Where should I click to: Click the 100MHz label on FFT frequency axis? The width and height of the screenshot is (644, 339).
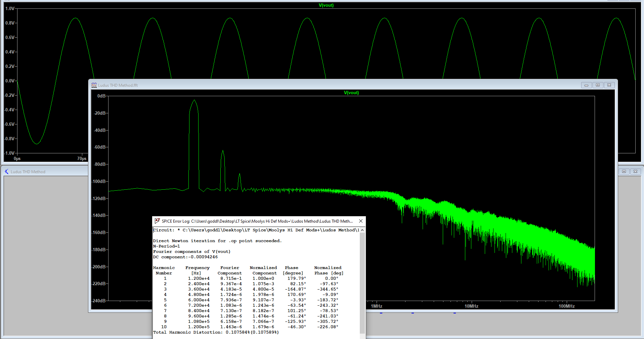pos(567,306)
